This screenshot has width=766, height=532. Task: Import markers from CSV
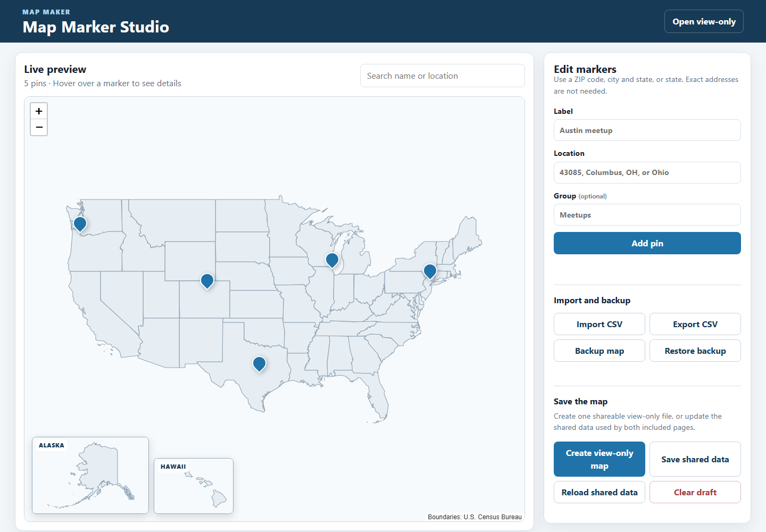click(600, 324)
